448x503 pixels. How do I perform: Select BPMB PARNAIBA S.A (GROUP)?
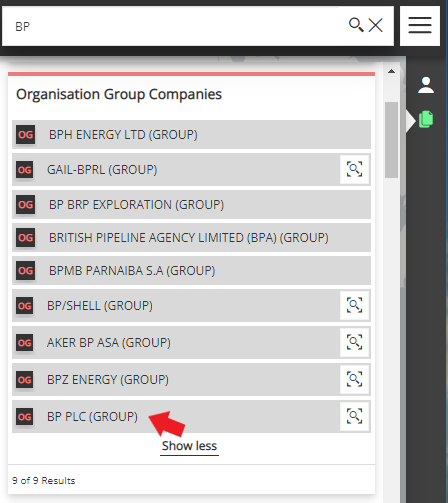191,271
